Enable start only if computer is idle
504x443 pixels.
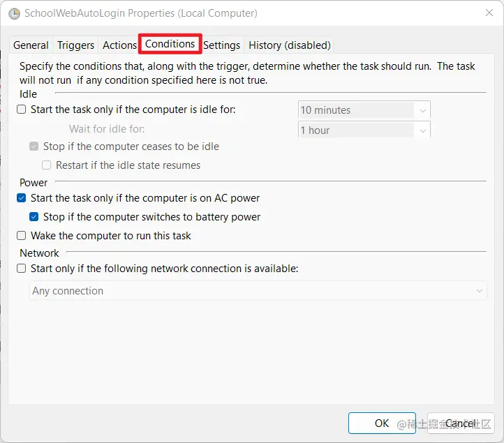pos(22,110)
